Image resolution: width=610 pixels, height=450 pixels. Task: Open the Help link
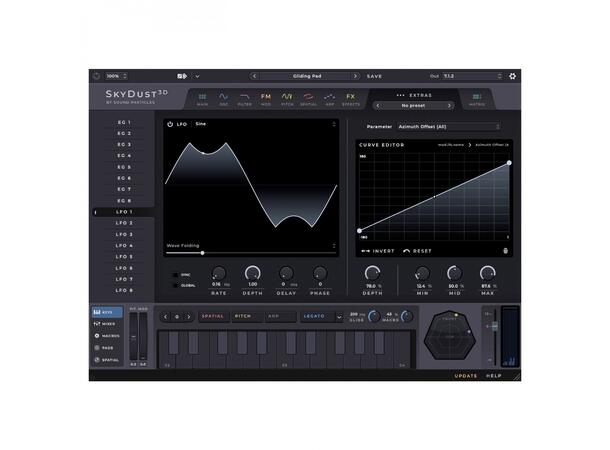(494, 376)
